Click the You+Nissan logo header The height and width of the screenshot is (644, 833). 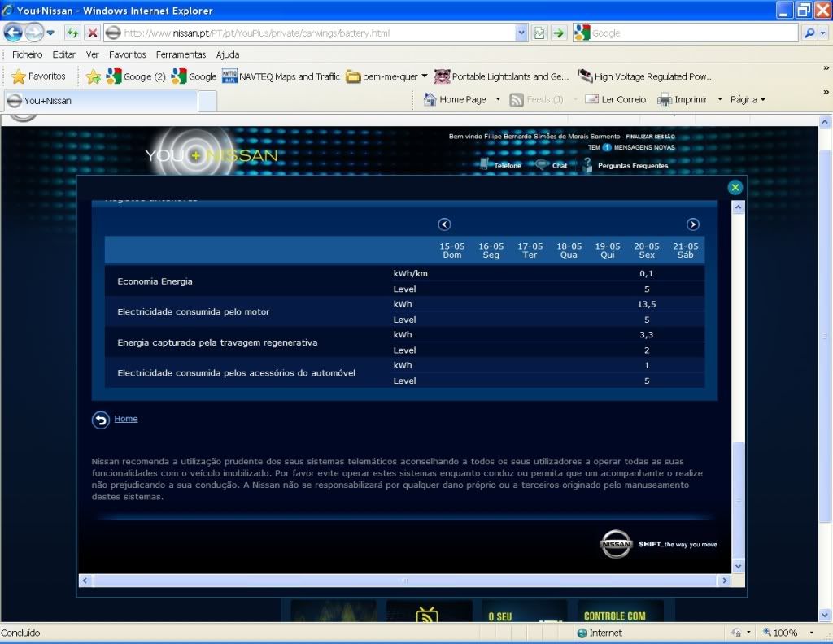211,154
